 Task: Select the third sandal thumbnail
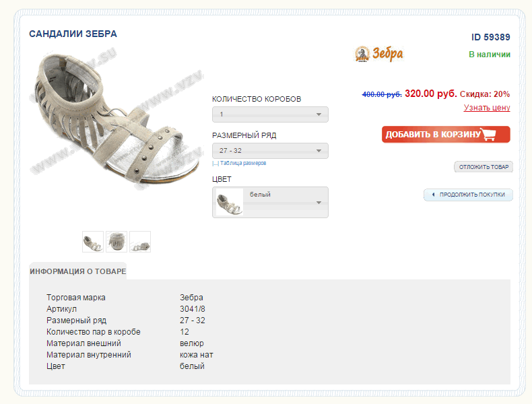pyautogui.click(x=140, y=242)
